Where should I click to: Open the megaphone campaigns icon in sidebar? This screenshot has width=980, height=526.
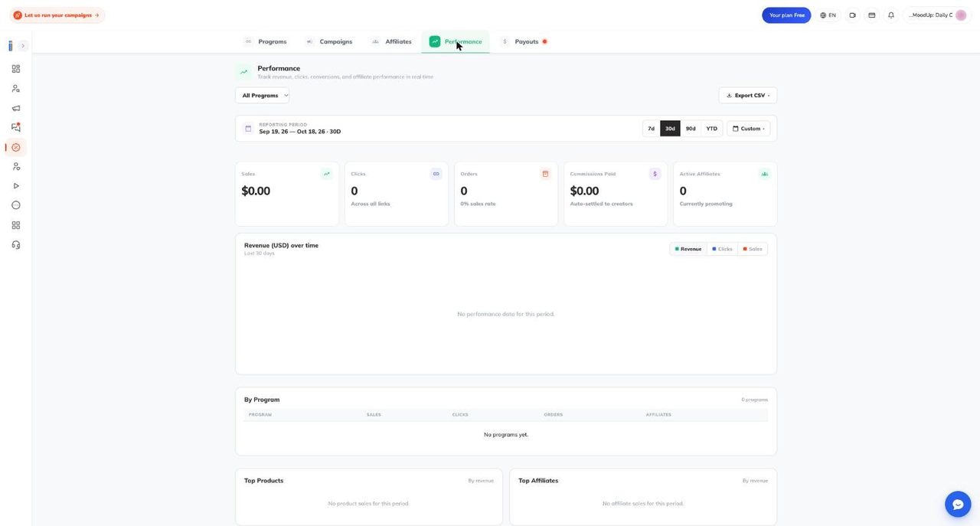(15, 108)
